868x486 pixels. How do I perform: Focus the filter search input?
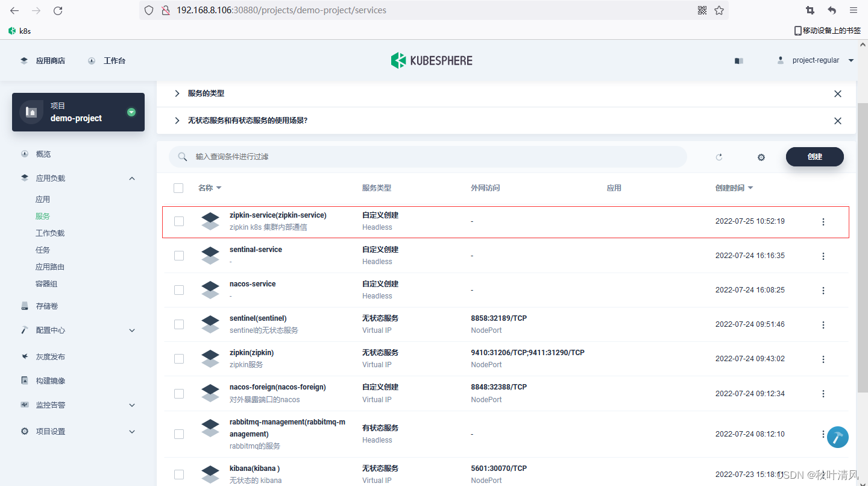(428, 157)
